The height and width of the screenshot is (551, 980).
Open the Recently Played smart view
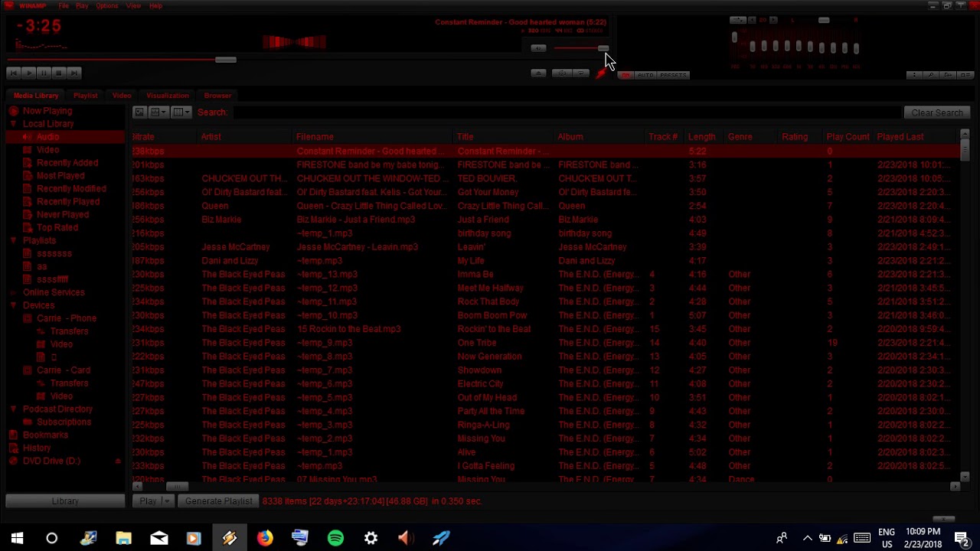pyautogui.click(x=68, y=202)
